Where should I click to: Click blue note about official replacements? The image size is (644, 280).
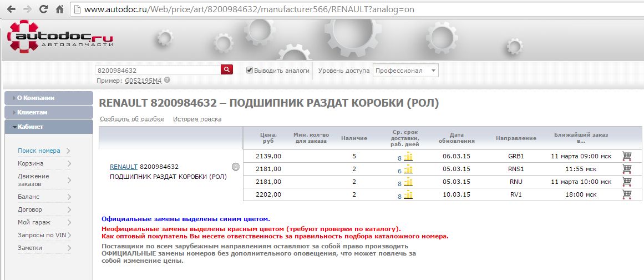(x=186, y=219)
